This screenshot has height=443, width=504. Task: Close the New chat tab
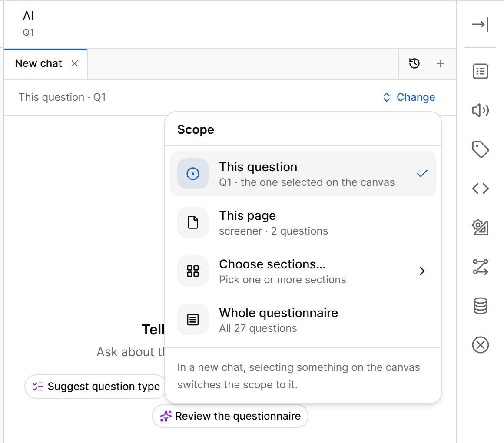75,63
